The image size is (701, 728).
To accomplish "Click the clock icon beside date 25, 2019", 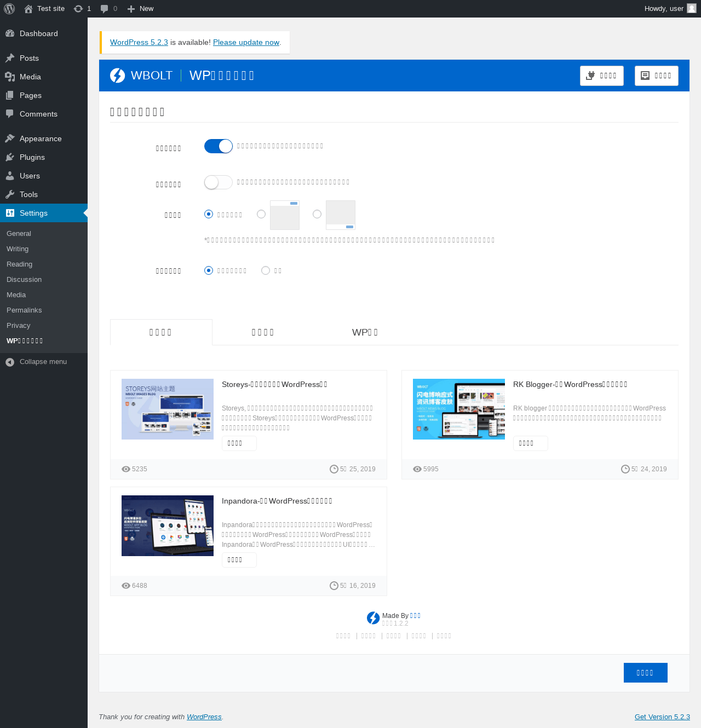I will (x=334, y=469).
